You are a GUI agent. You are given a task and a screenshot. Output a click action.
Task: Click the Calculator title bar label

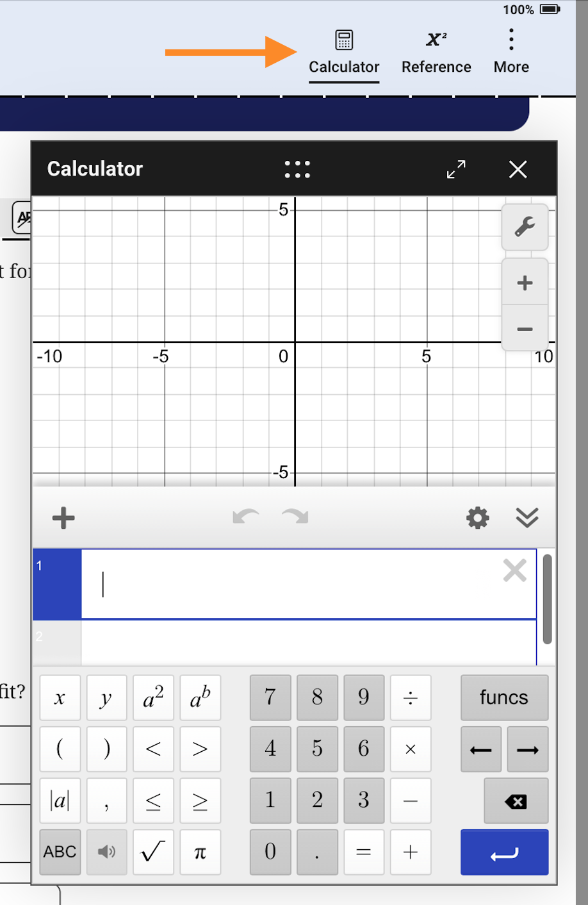pos(95,169)
